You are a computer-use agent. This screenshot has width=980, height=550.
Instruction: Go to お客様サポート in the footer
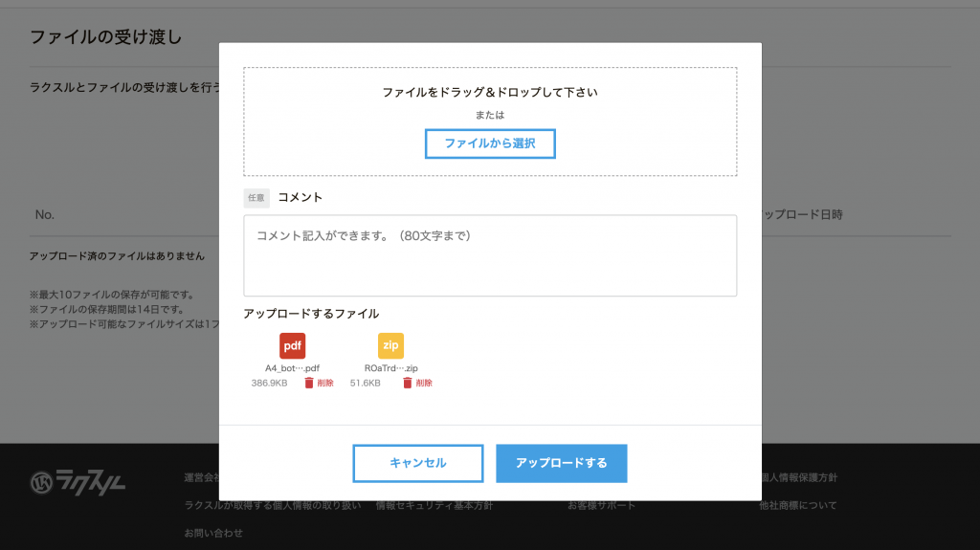[x=601, y=505]
